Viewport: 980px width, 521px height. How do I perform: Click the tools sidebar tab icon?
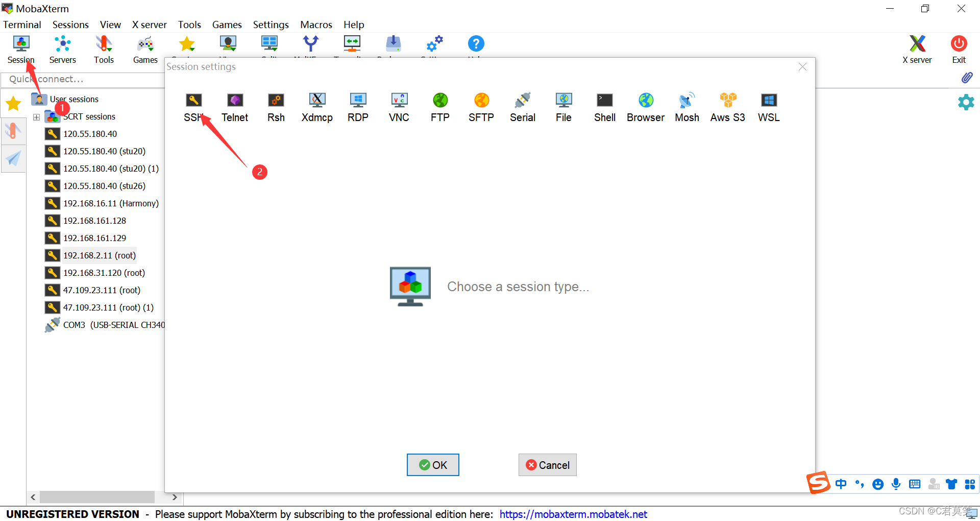coord(13,131)
